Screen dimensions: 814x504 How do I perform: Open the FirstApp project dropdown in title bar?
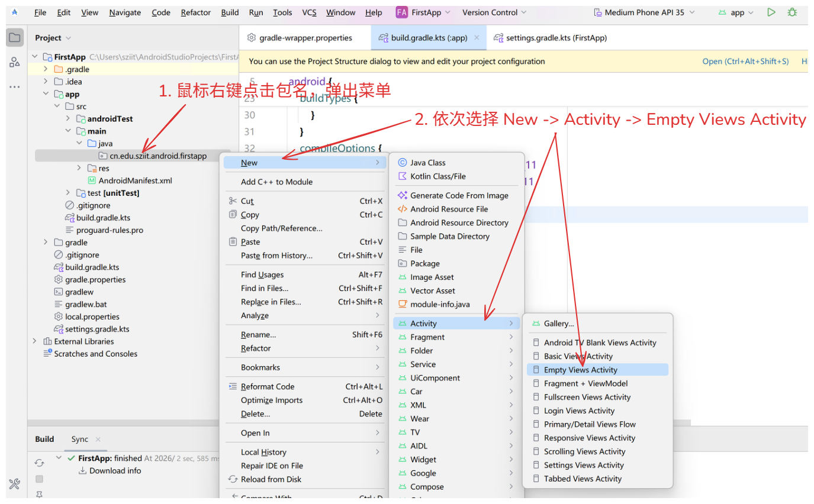pos(423,12)
